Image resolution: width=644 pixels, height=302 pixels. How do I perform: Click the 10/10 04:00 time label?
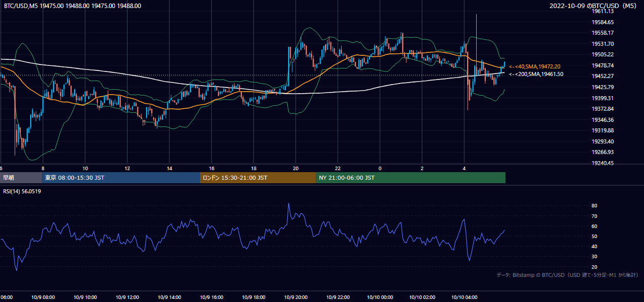pyautogui.click(x=464, y=297)
